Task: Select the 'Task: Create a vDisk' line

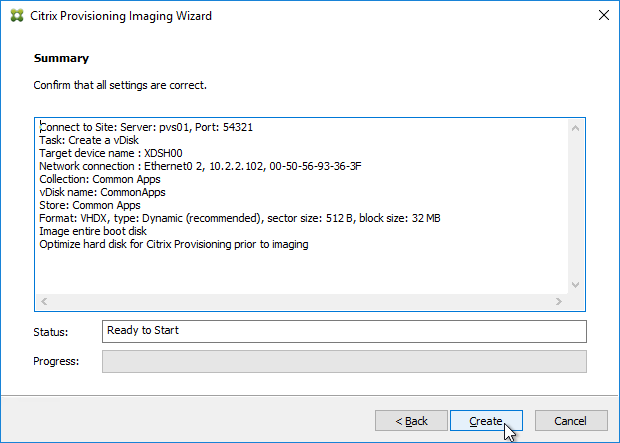Action: [89, 140]
